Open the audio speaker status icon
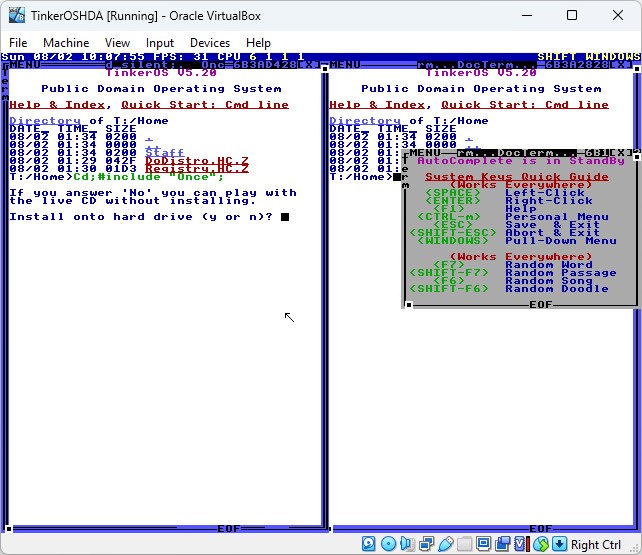 407,544
